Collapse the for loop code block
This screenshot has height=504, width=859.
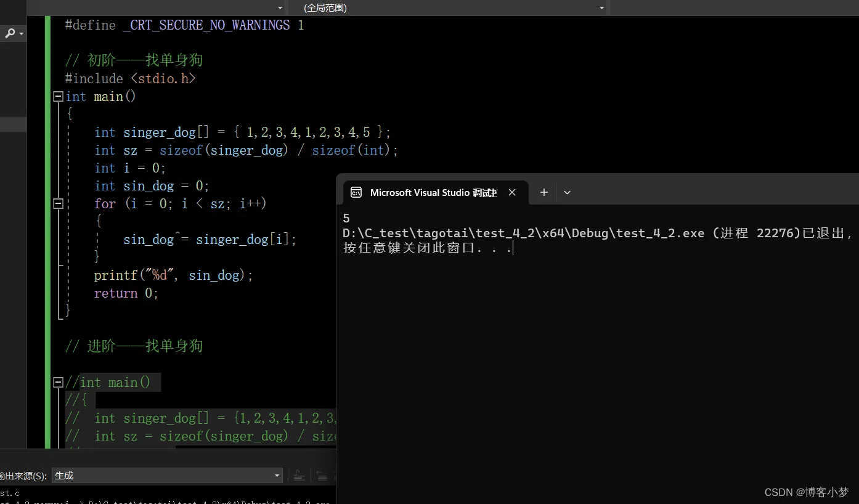(59, 203)
